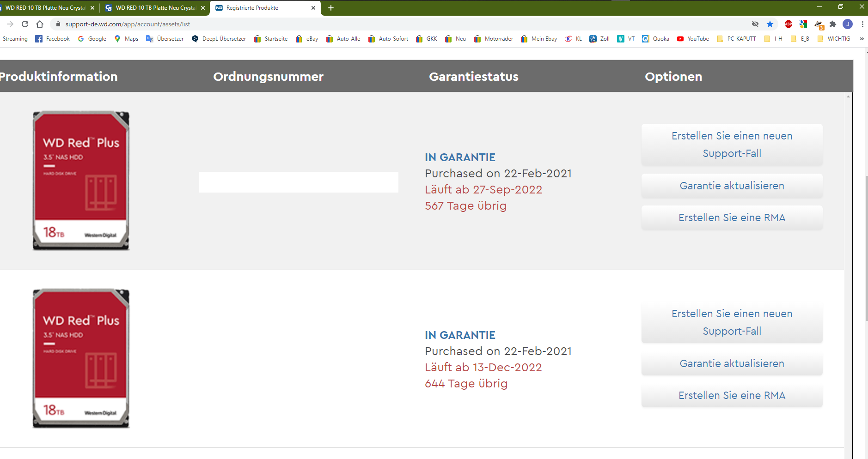Image resolution: width=868 pixels, height=459 pixels.
Task: Open the Auto-Sofort bookmark
Action: tap(388, 39)
